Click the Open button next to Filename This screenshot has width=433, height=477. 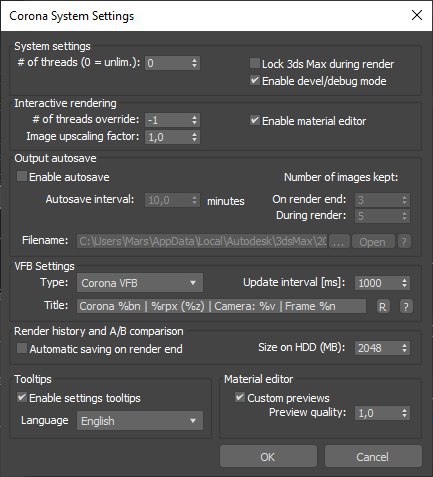[x=372, y=241]
